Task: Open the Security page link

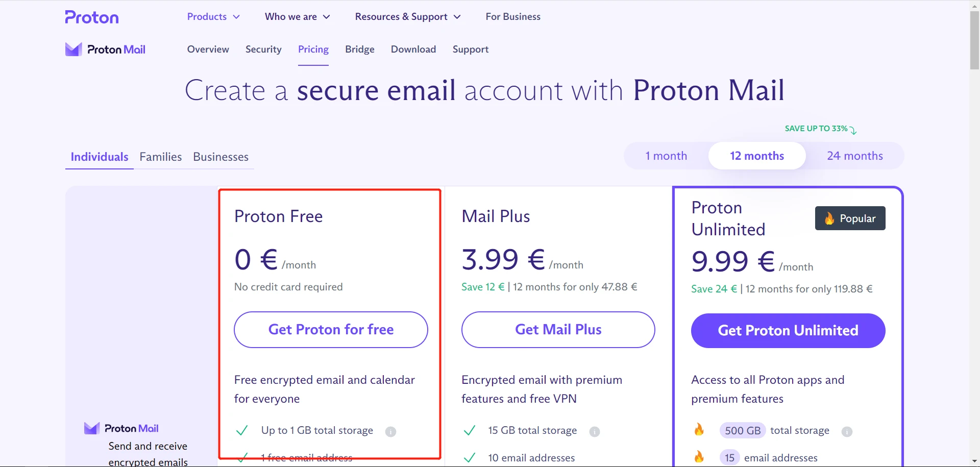Action: [x=263, y=50]
